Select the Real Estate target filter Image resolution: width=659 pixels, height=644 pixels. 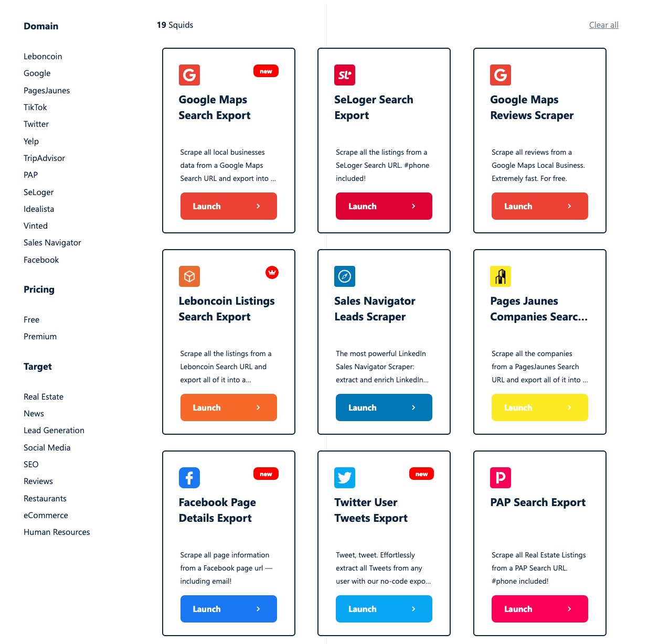(x=44, y=397)
